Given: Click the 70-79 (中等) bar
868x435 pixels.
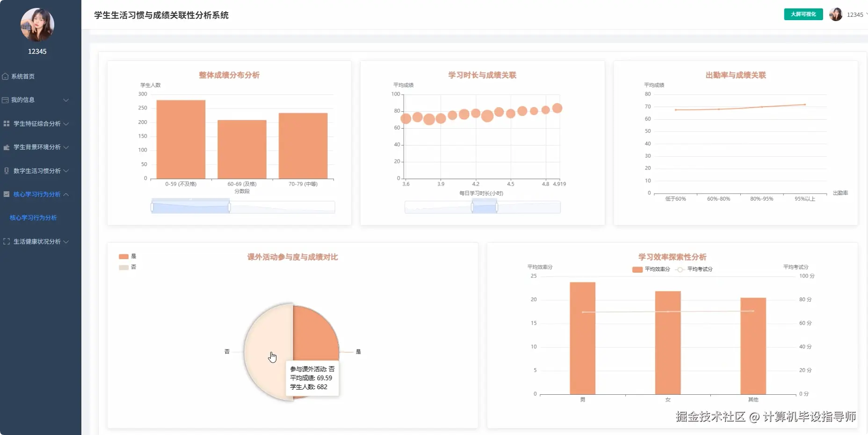Looking at the screenshot, I should click(x=303, y=146).
